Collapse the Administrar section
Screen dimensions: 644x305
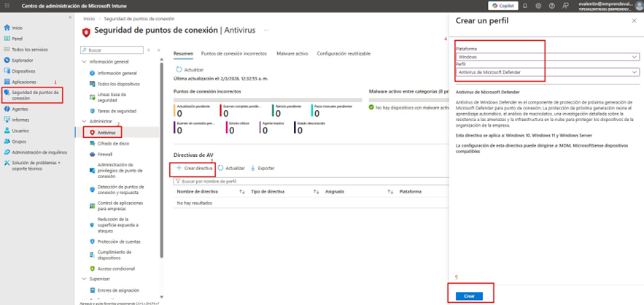(85, 121)
